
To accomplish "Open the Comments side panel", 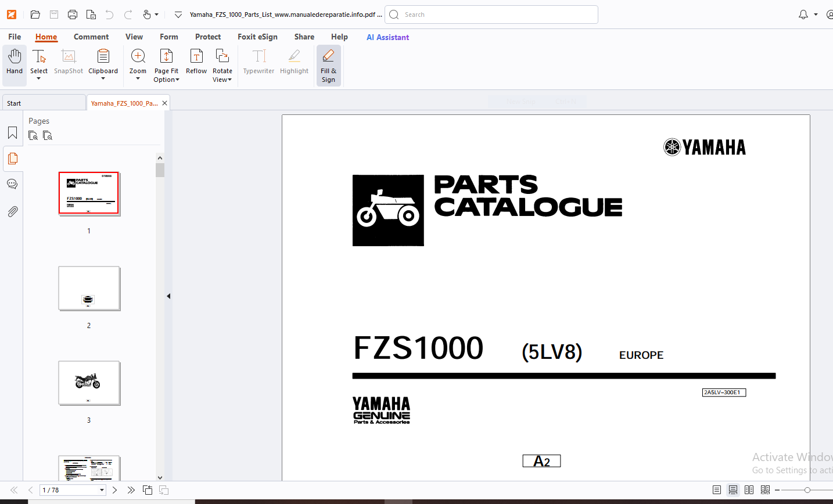I will [x=12, y=184].
